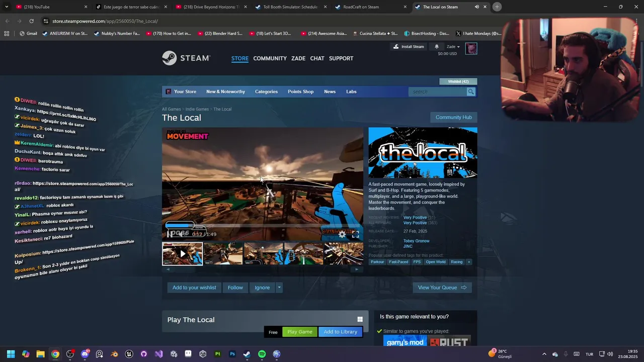Click the Add to Library button
The image size is (644, 362).
point(340,332)
